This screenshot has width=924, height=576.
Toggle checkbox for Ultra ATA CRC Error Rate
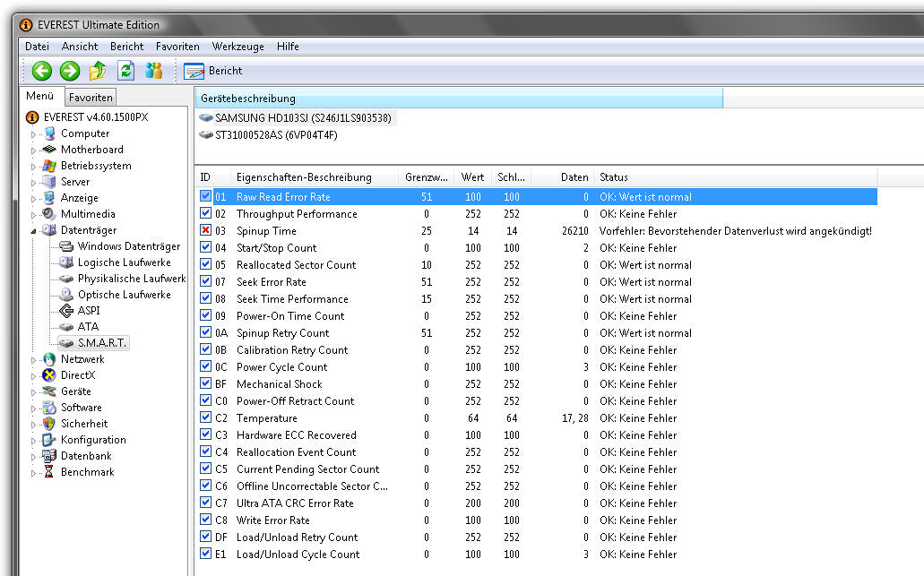click(x=205, y=503)
